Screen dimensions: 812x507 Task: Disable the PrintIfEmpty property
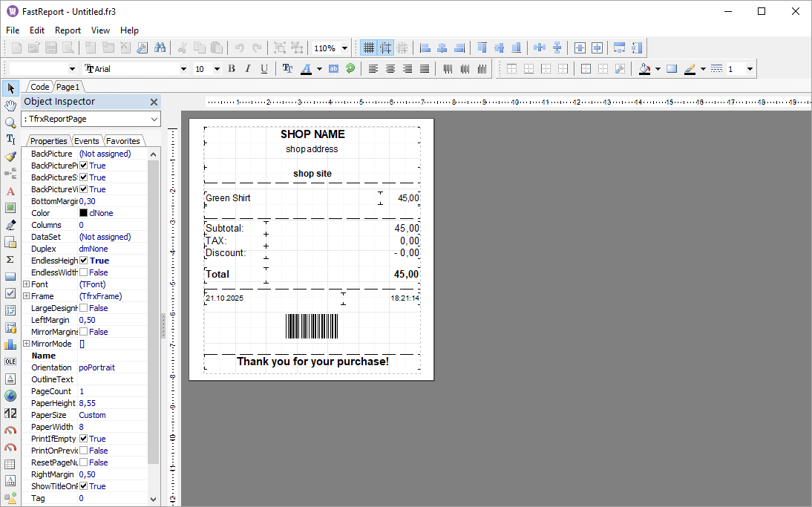point(84,438)
